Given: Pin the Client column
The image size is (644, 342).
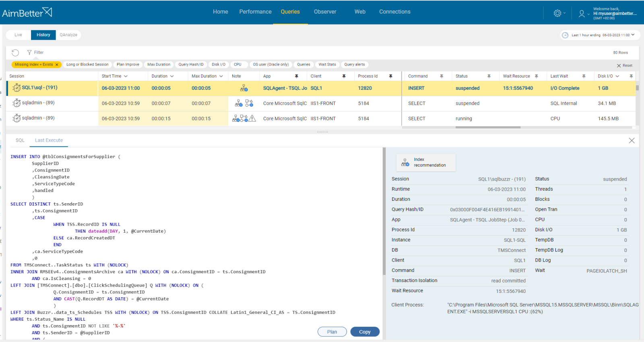Looking at the screenshot, I should (x=344, y=76).
